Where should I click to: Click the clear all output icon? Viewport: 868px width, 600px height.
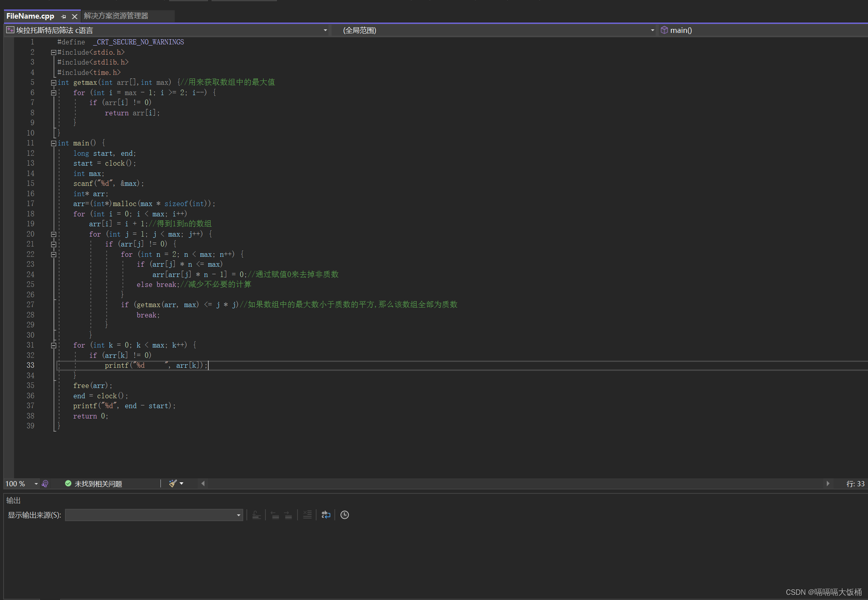click(x=307, y=515)
